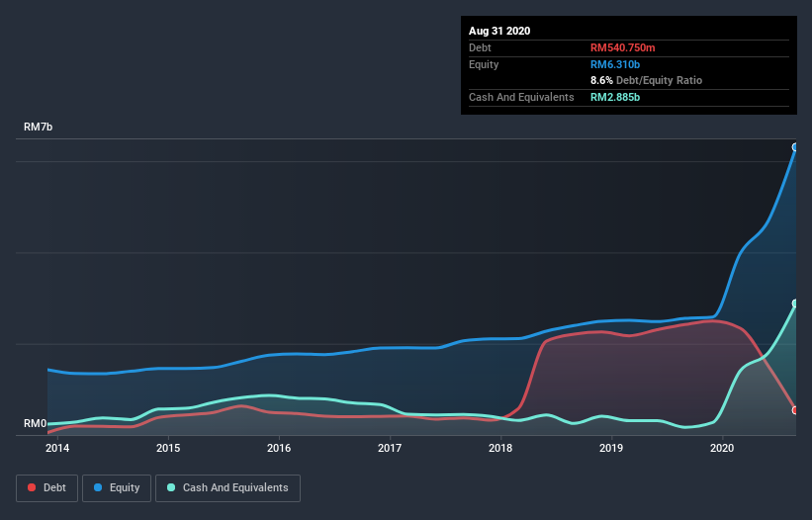Select the Equity endpoint marker on chart
Viewport: 812px width, 520px height.
795,147
